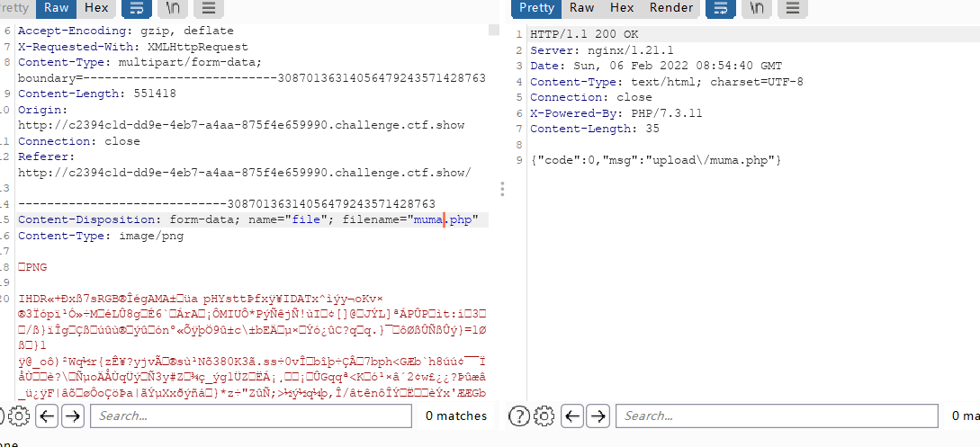The width and height of the screenshot is (980, 447).
Task: Select the response Hex tab
Action: (622, 8)
